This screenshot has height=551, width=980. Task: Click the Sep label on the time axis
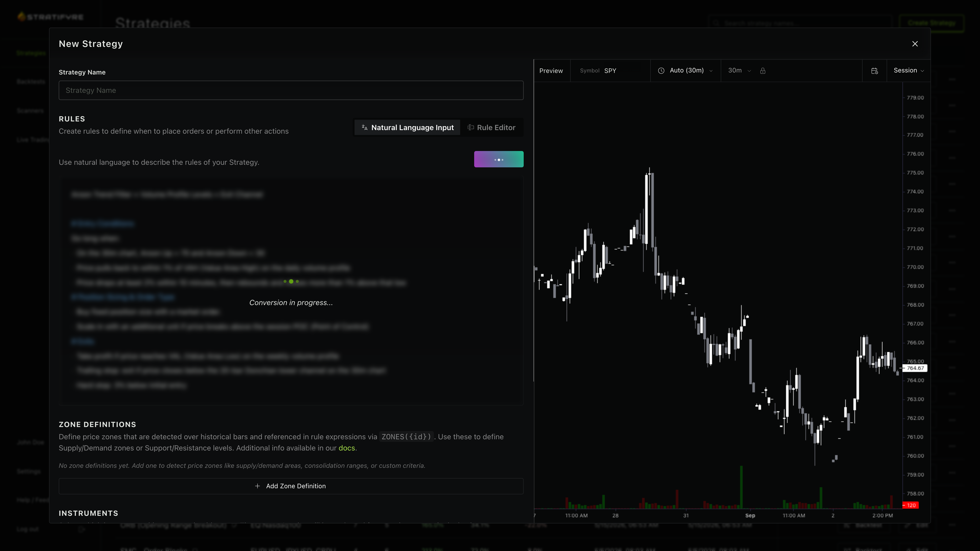click(x=750, y=516)
